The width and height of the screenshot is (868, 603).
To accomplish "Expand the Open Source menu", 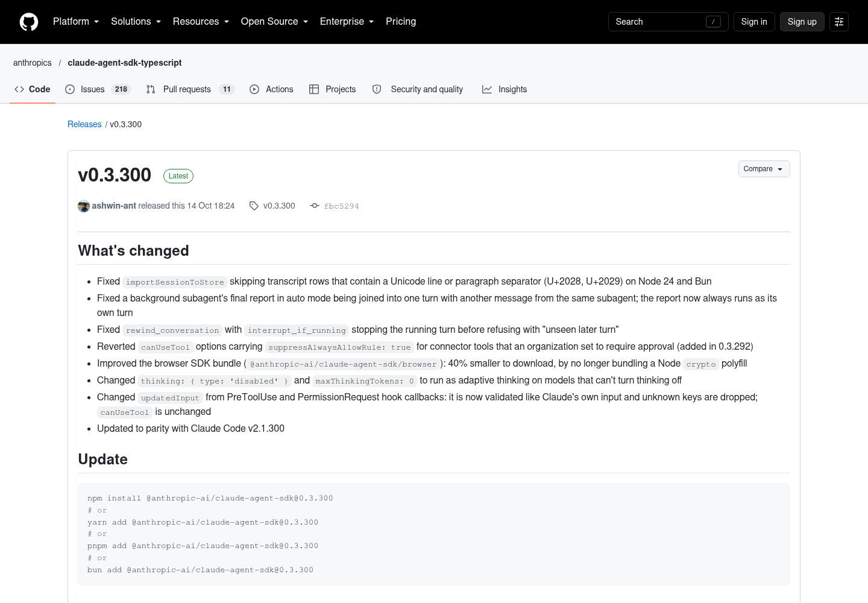I will click(274, 22).
